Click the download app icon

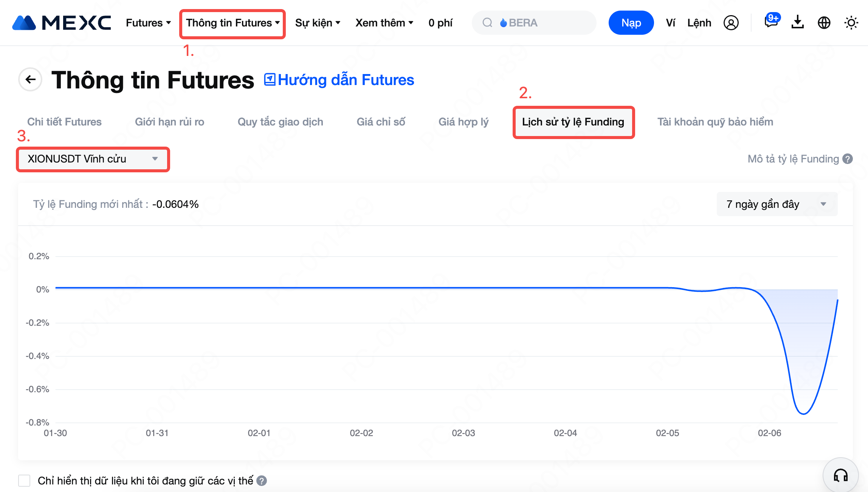pos(797,23)
